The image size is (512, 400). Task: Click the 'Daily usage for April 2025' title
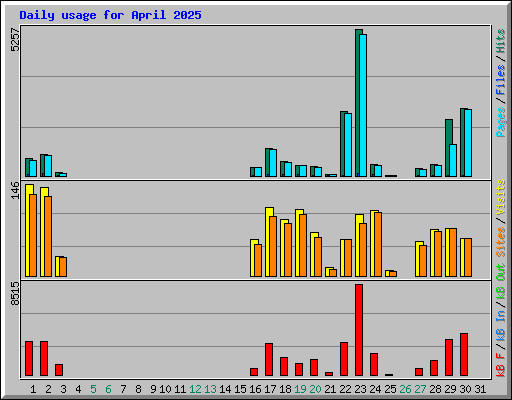click(x=110, y=15)
